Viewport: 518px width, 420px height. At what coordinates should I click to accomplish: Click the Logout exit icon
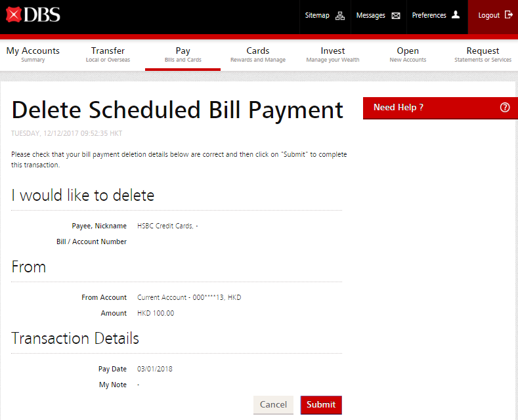(509, 15)
